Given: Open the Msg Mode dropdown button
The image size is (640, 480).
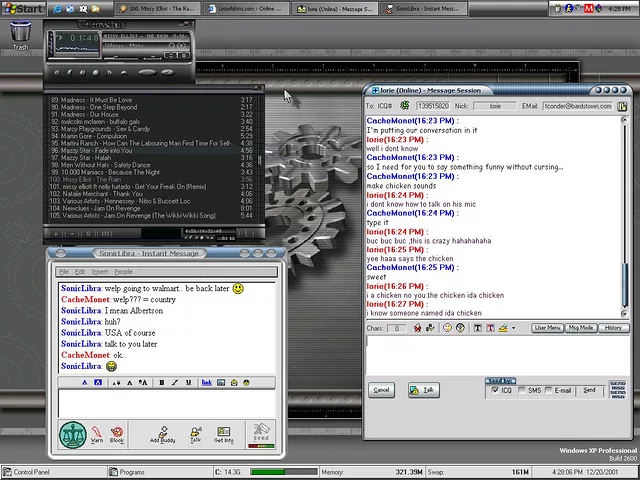Looking at the screenshot, I should click(581, 328).
